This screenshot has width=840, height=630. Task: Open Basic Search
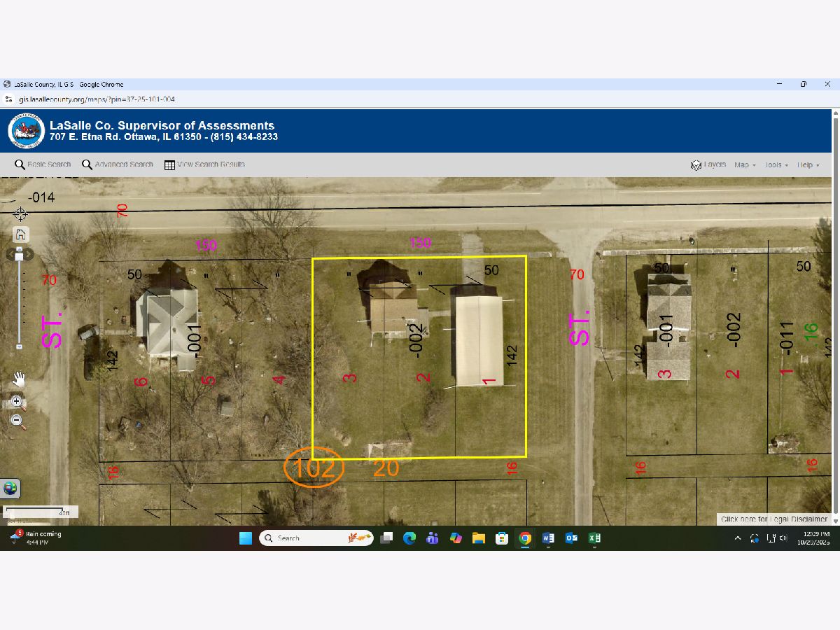coord(43,164)
